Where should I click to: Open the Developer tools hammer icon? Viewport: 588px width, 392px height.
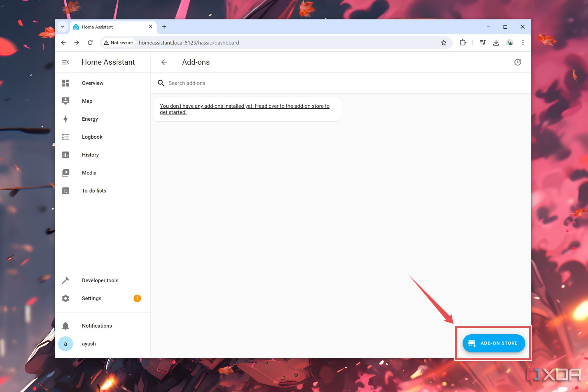tap(66, 280)
